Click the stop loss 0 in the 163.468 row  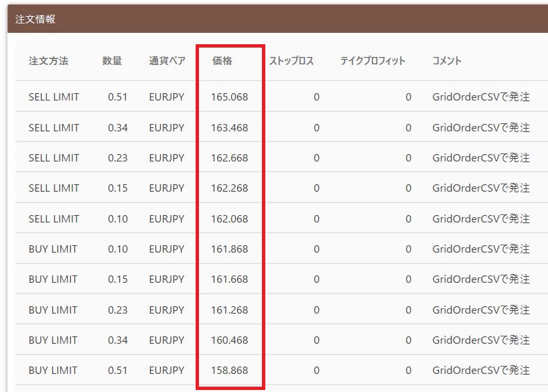316,127
